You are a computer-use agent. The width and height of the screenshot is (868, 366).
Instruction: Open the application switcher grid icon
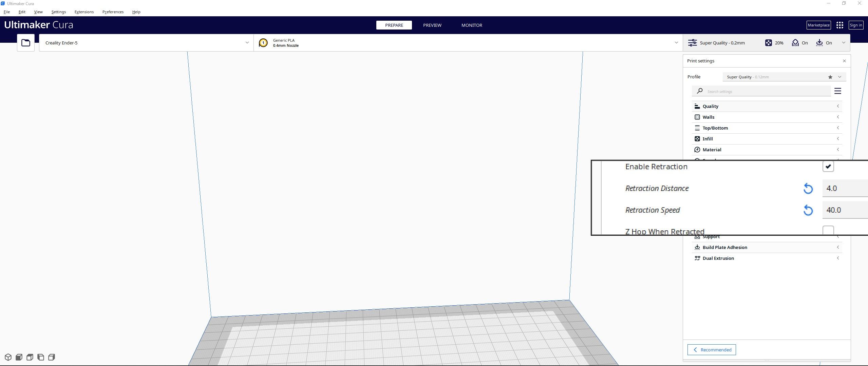840,25
